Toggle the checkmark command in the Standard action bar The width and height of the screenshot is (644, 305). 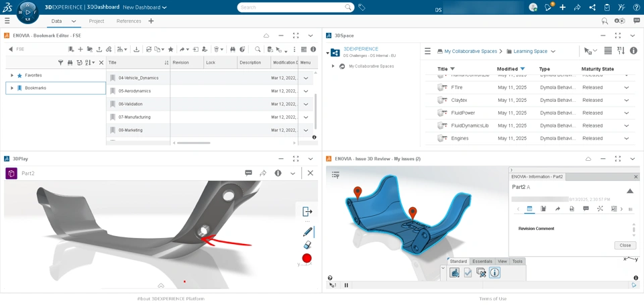(468, 272)
